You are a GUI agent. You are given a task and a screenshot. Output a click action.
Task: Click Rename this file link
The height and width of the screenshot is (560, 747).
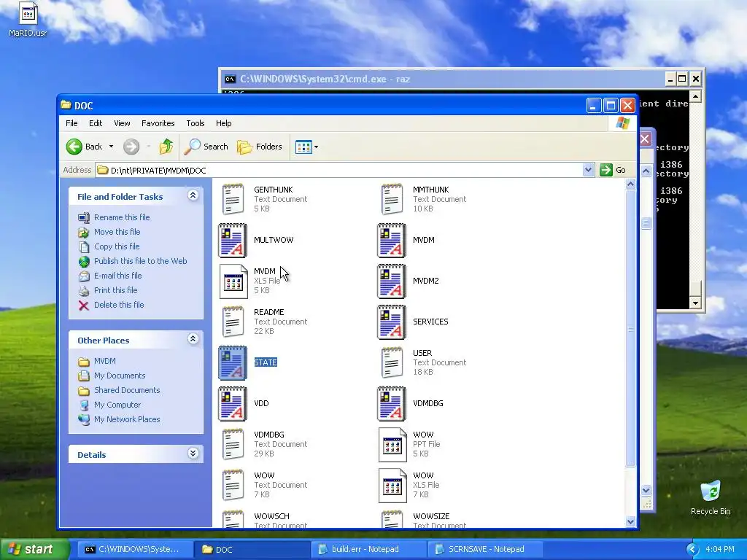tap(122, 217)
